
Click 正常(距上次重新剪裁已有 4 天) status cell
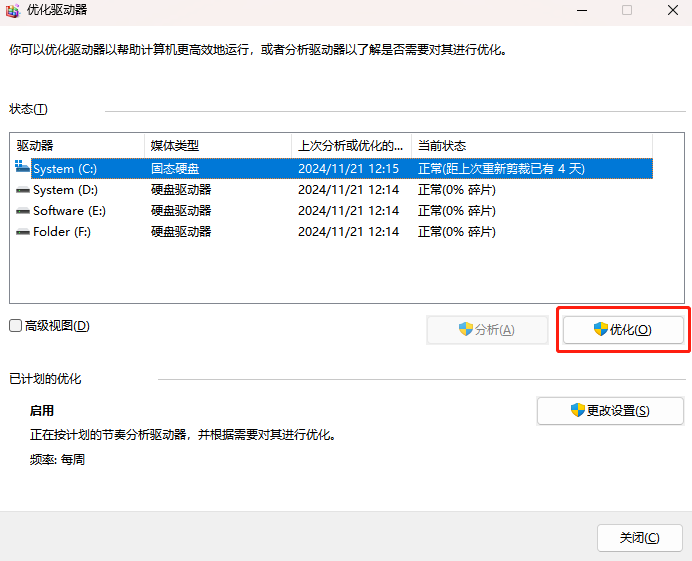click(501, 169)
